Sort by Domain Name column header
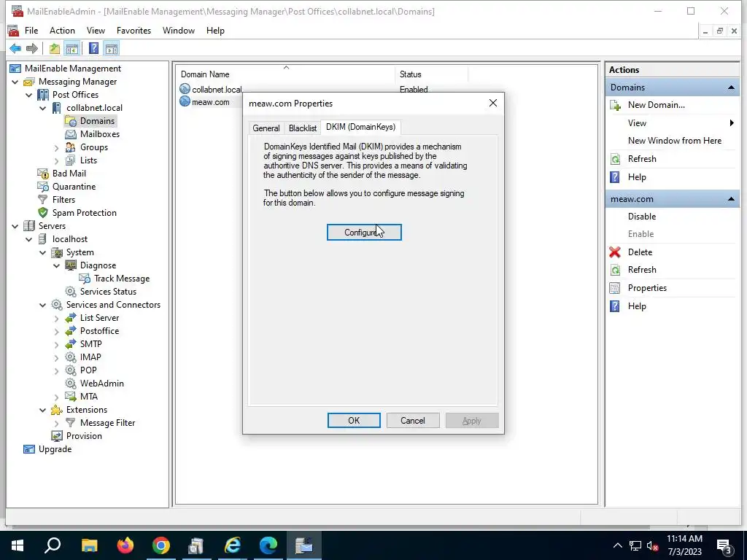 [285, 74]
